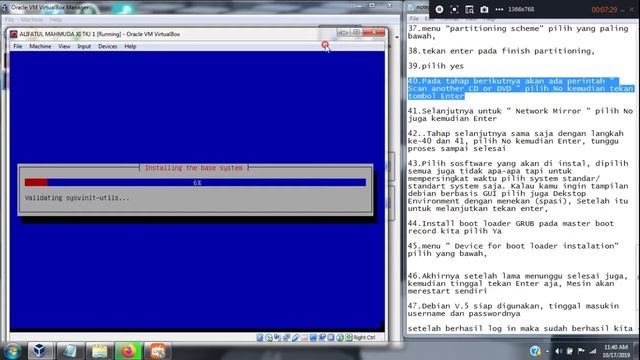
Task: Open the View menu in the VM window
Action: click(64, 47)
